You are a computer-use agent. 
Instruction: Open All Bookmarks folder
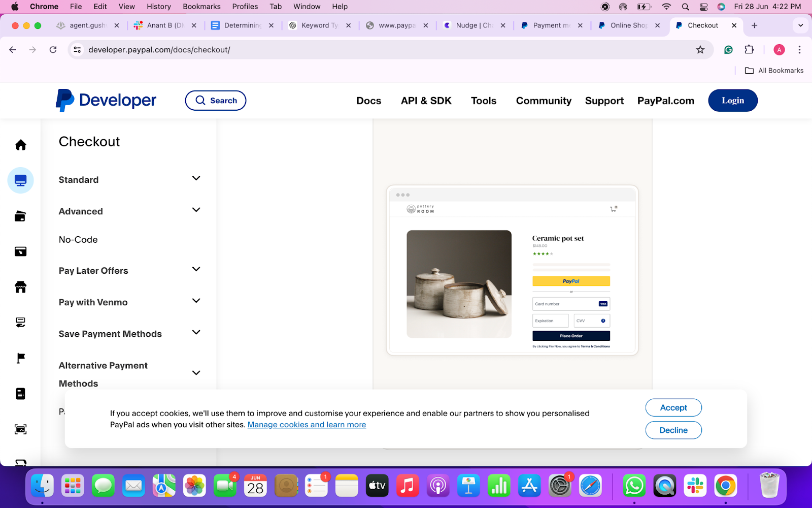pyautogui.click(x=774, y=71)
